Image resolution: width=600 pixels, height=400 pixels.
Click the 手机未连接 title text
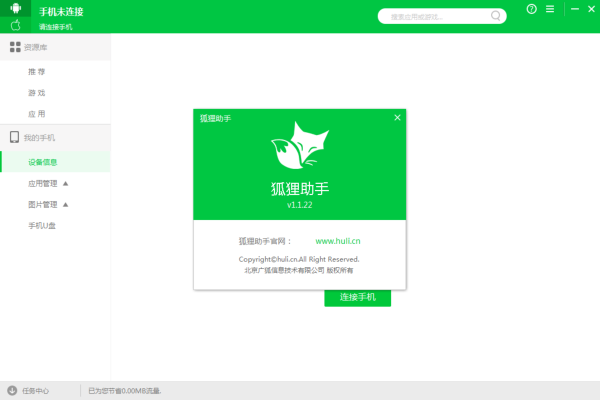(61, 12)
